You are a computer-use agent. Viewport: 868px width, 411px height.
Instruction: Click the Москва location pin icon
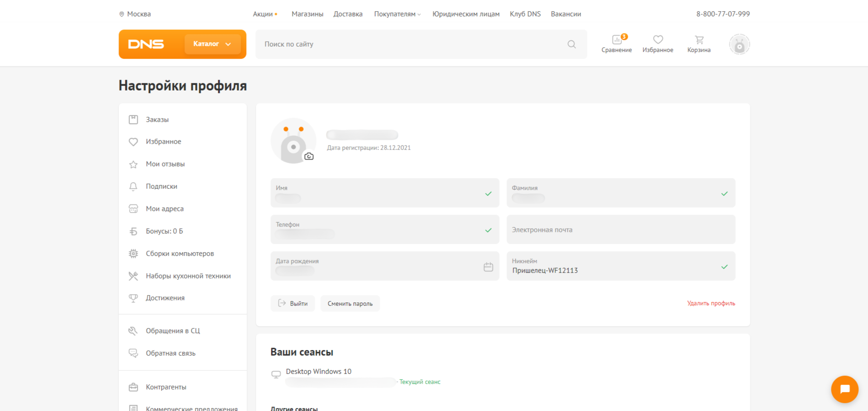pos(122,14)
